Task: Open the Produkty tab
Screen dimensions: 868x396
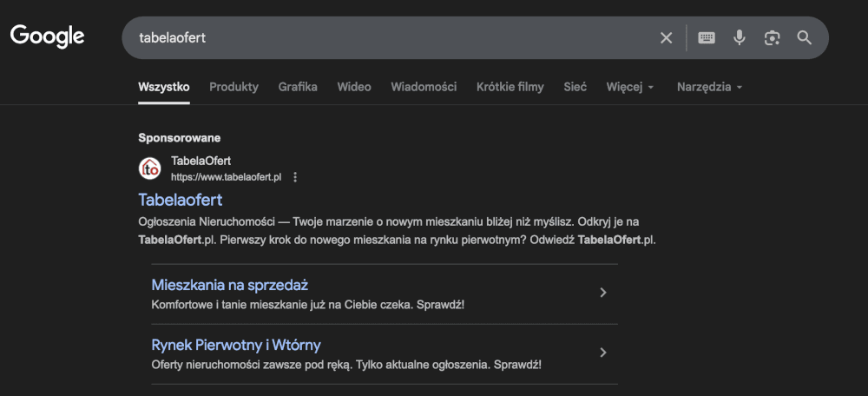Action: 233,87
